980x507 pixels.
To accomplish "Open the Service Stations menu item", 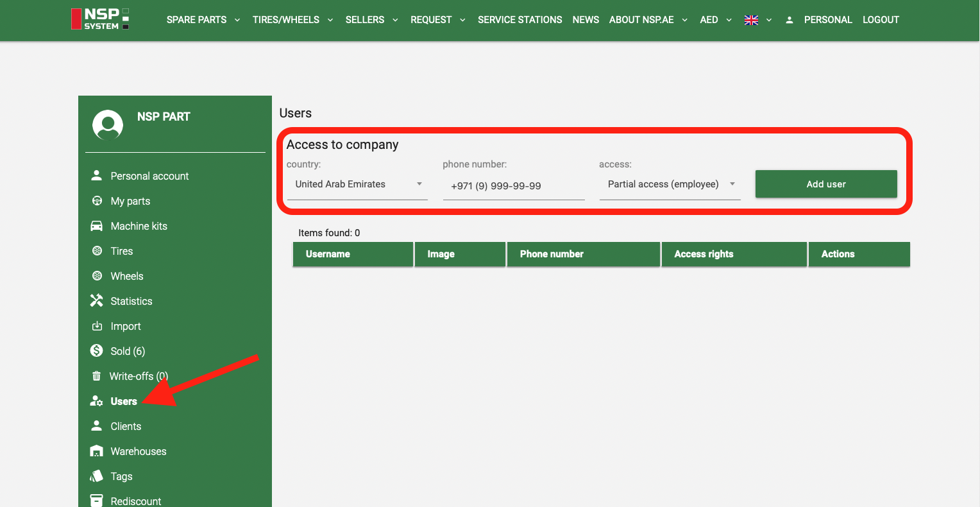I will [x=520, y=20].
